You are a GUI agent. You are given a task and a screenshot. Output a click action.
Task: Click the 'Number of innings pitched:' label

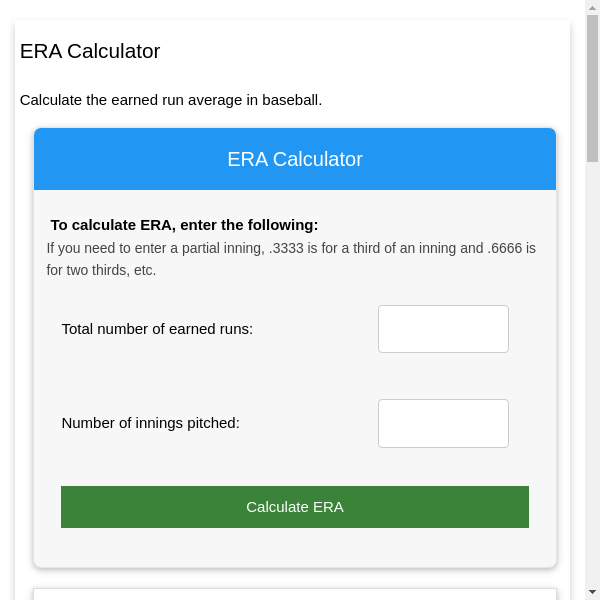[x=150, y=423]
